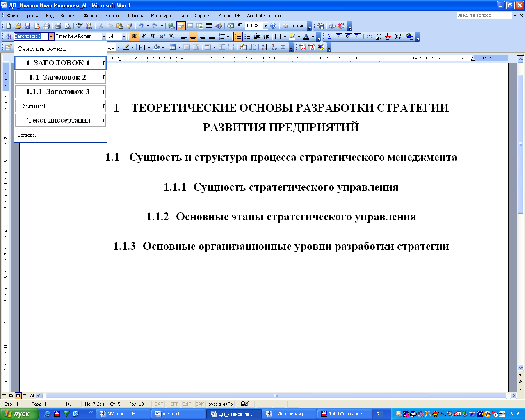Run the spelling check (ABC) icon
Viewport: 525px width, 420px height.
80,26
